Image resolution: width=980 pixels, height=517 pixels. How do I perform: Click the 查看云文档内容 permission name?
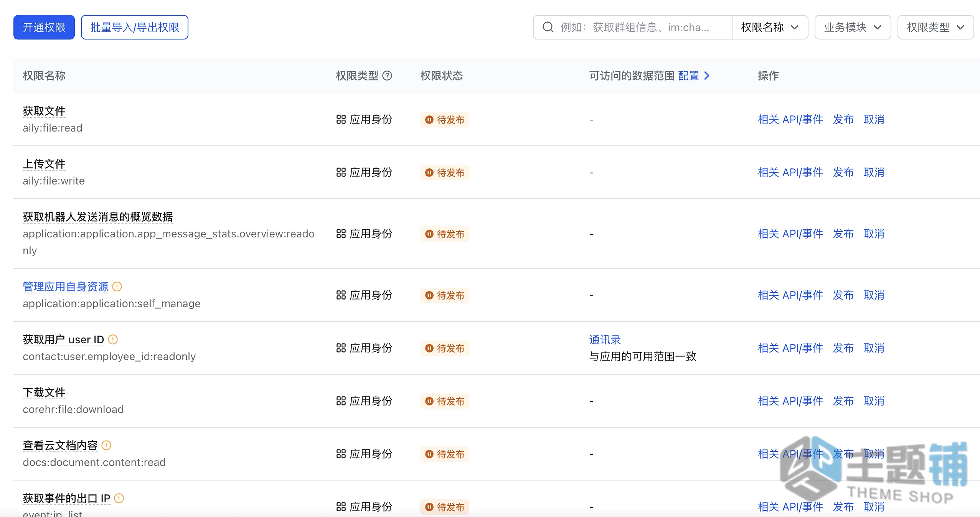click(x=60, y=445)
